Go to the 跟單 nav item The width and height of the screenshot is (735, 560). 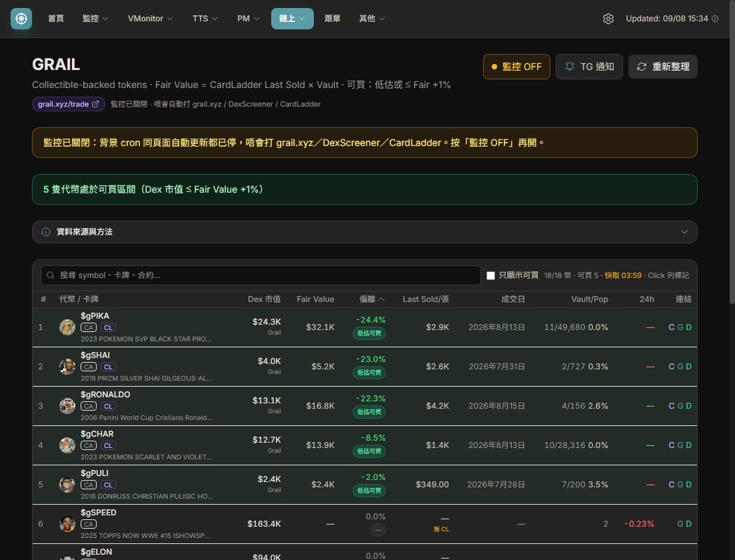click(x=333, y=19)
